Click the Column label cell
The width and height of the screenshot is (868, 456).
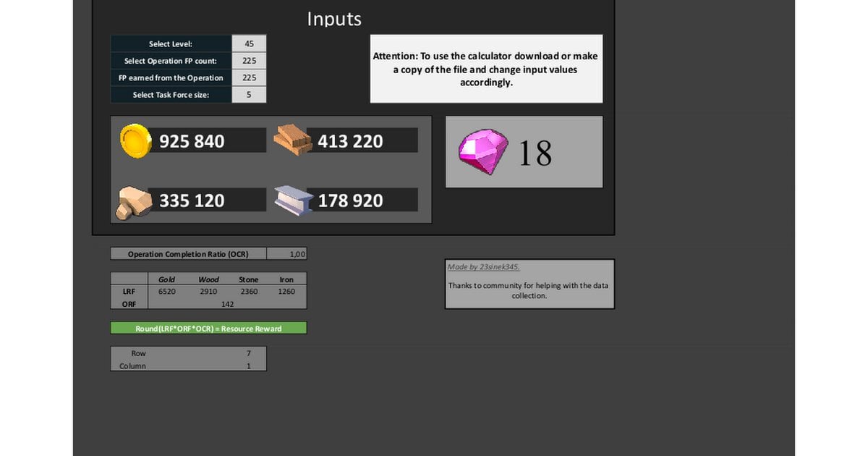(133, 366)
